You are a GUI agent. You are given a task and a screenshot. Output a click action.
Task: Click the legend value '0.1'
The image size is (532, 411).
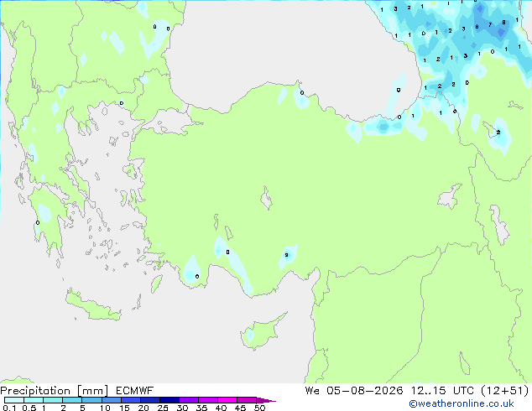pyautogui.click(x=9, y=408)
